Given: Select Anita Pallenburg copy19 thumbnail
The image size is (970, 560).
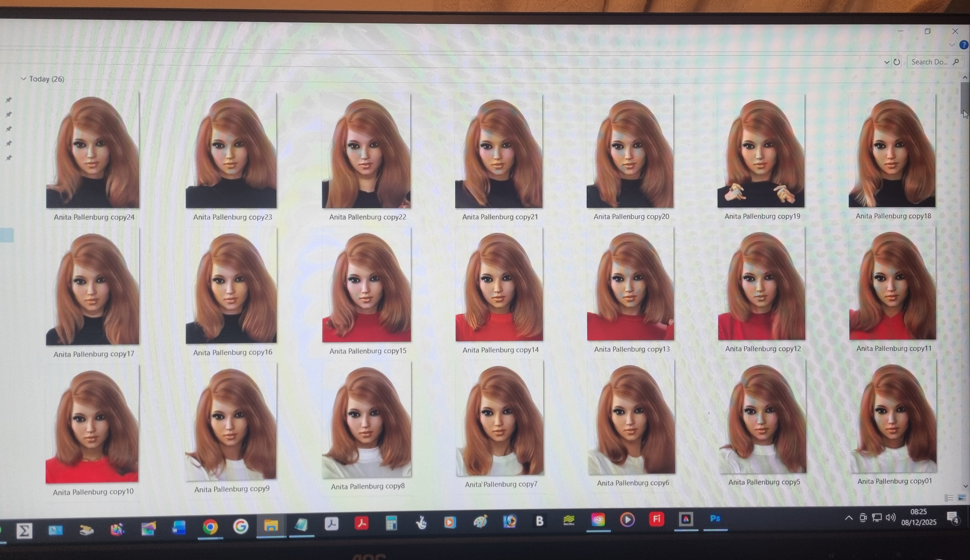Looking at the screenshot, I should point(761,152).
